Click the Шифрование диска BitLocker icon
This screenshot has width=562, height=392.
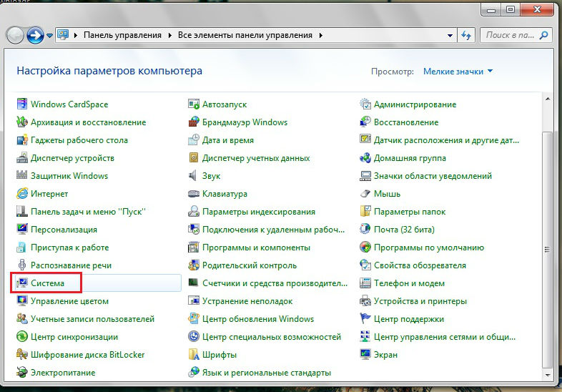tap(22, 355)
